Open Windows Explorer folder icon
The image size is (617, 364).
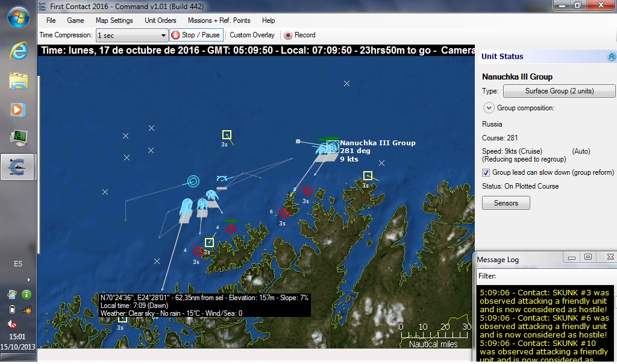(x=19, y=81)
